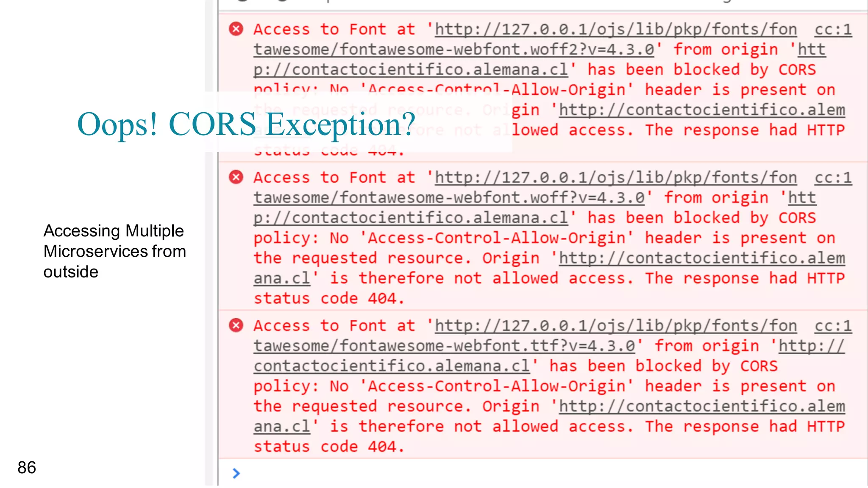Click the red error icon of the woff message

coord(236,177)
